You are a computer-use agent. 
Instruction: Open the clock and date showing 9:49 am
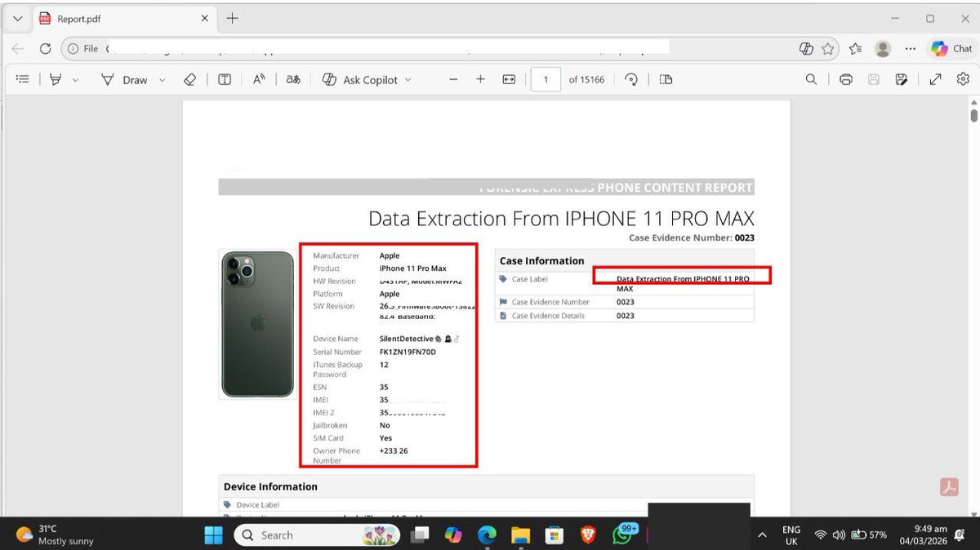(x=924, y=534)
